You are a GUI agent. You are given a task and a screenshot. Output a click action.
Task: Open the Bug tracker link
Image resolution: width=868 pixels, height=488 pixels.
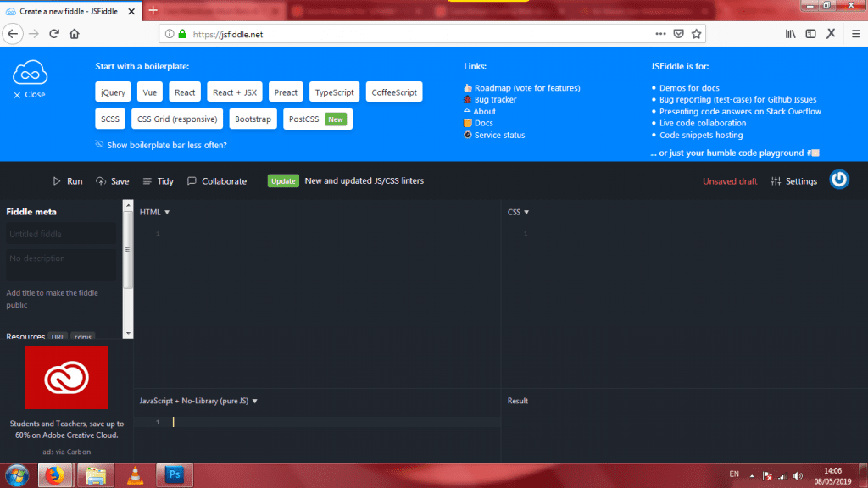(490, 100)
